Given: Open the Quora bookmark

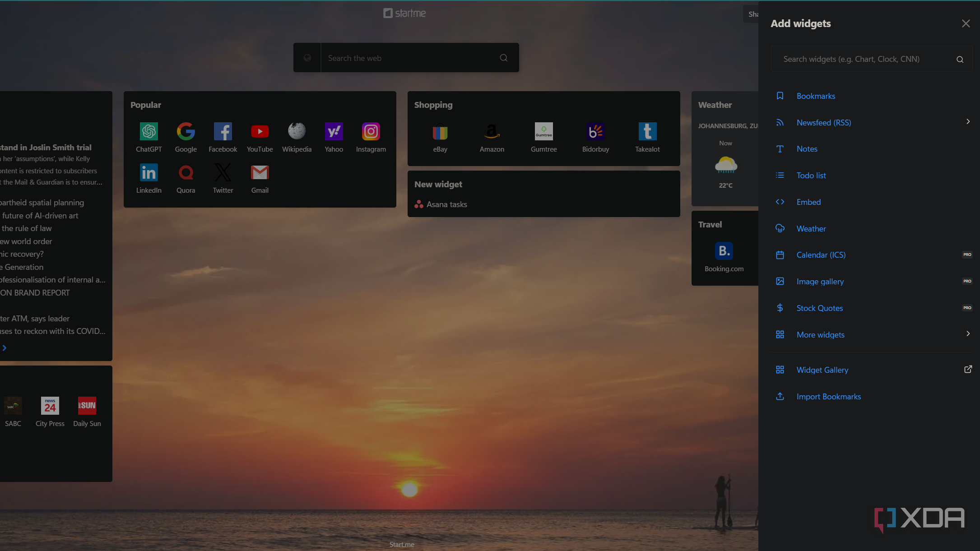Looking at the screenshot, I should pos(186,172).
